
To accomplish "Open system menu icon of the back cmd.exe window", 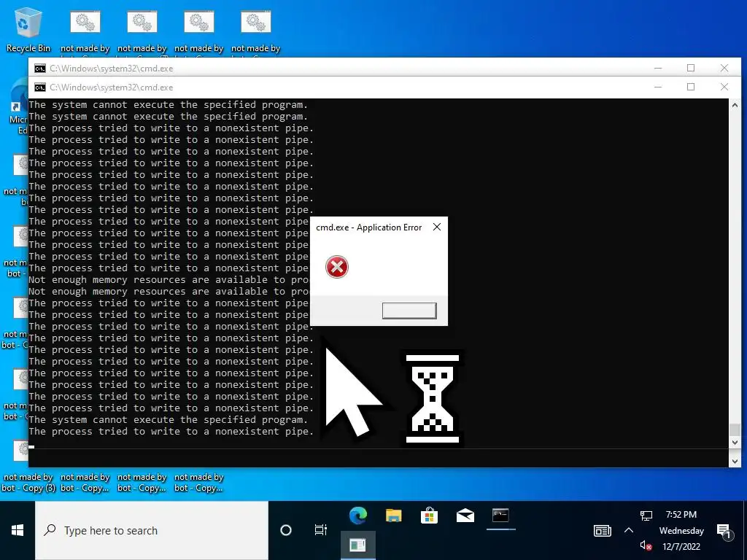I will coord(40,68).
